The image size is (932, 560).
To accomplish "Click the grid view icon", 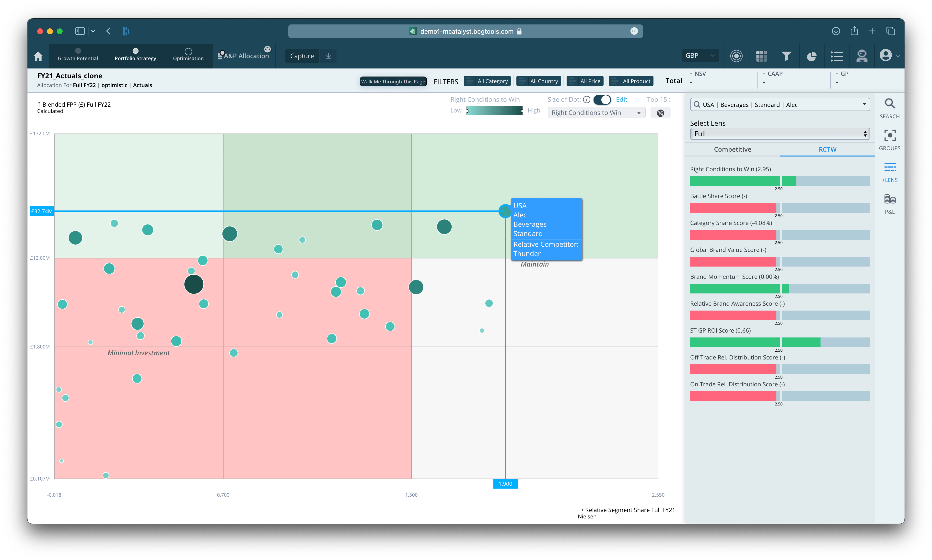I will pyautogui.click(x=761, y=56).
